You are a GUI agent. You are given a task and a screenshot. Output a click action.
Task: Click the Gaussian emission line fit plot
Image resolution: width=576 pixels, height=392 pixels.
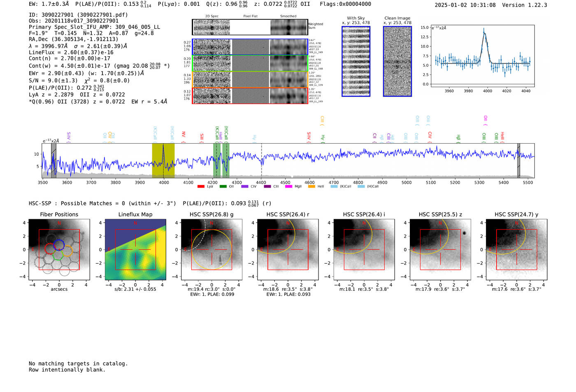click(483, 56)
